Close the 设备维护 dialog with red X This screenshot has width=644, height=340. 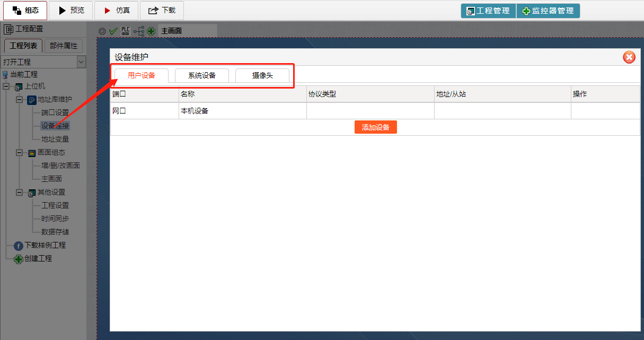pyautogui.click(x=629, y=57)
